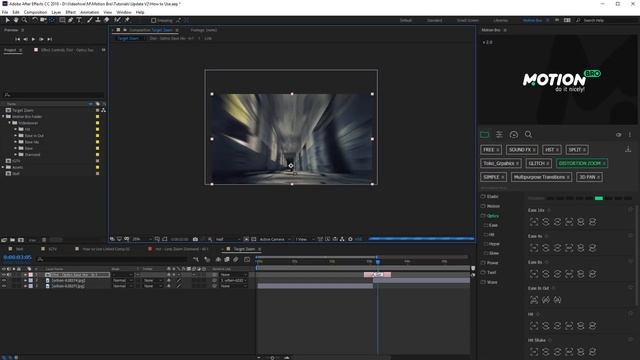Select the Type tool
The height and width of the screenshot is (360, 640).
(79, 20)
